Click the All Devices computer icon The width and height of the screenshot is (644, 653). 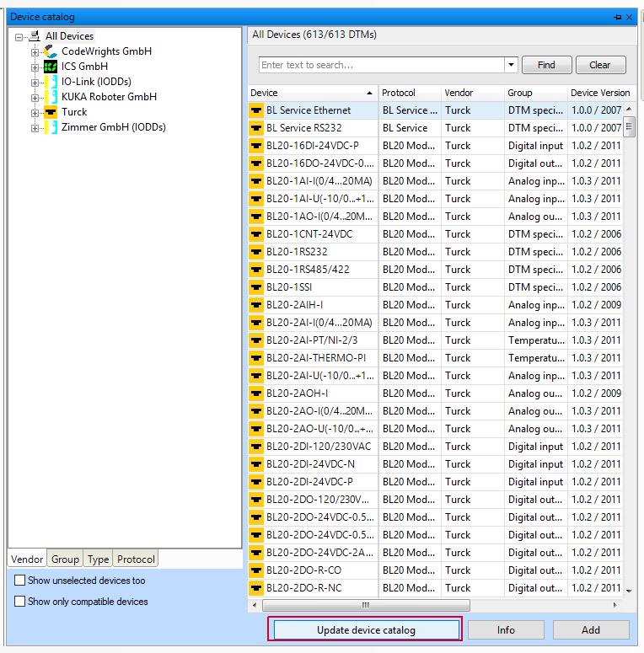[x=35, y=36]
